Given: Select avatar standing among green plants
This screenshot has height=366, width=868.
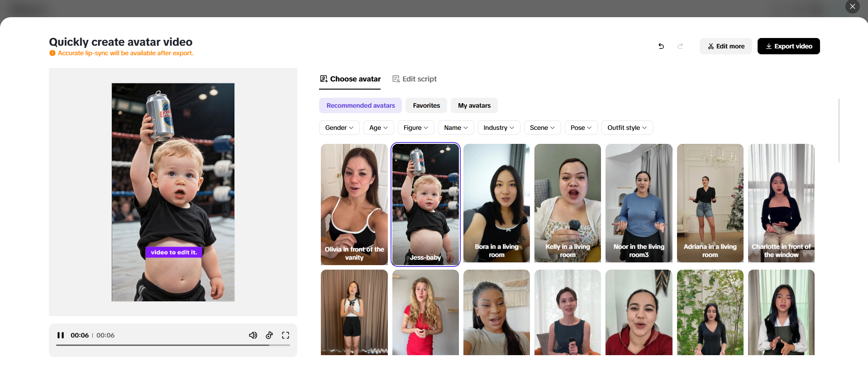Looking at the screenshot, I should click(x=710, y=312).
